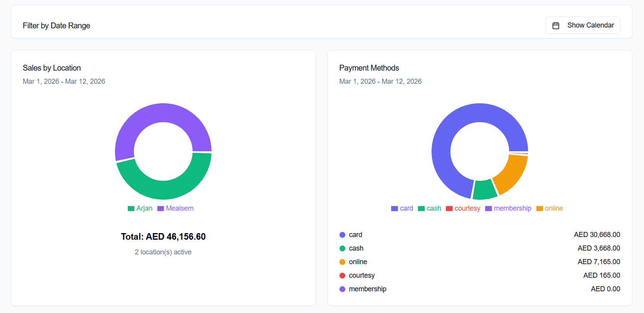Click the green cash legend square
This screenshot has height=313, width=644.
pyautogui.click(x=421, y=209)
